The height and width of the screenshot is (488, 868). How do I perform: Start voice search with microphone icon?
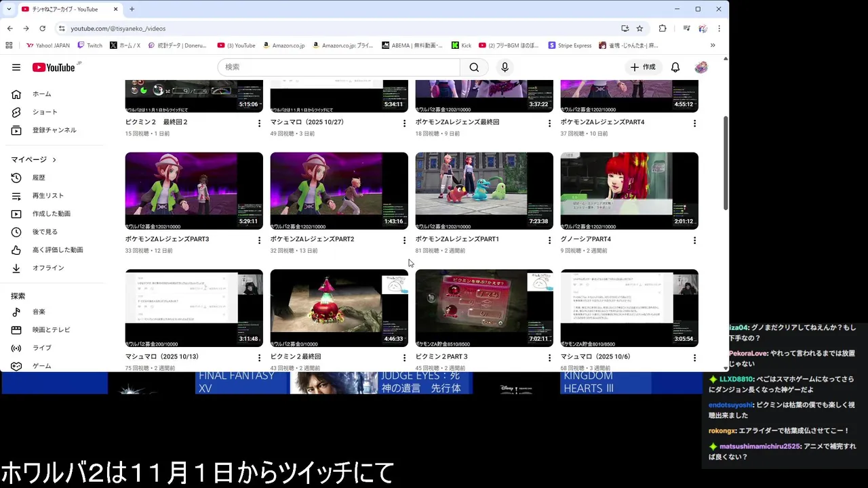click(x=505, y=67)
